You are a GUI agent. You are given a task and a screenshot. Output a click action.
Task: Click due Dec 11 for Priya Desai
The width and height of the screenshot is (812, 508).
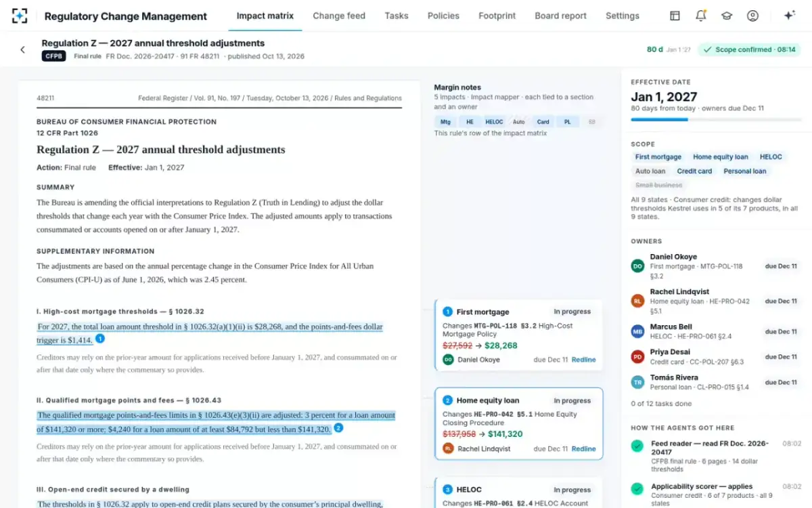click(x=781, y=356)
